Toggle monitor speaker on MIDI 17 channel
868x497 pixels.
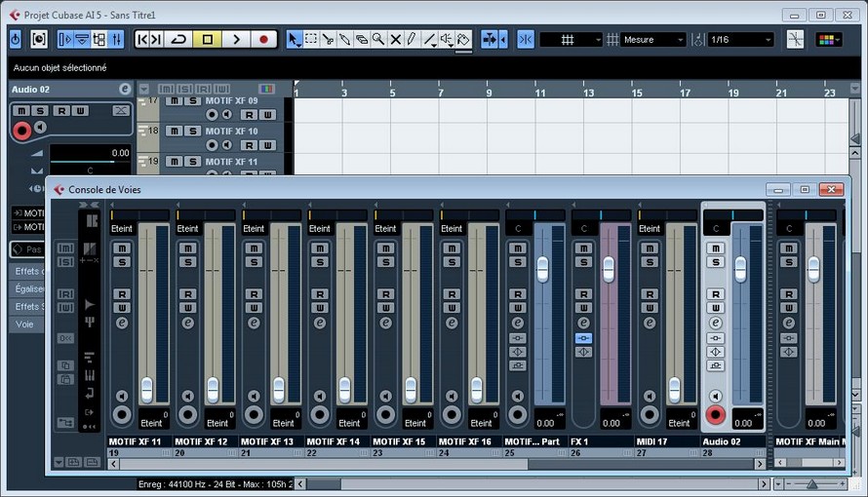click(651, 397)
